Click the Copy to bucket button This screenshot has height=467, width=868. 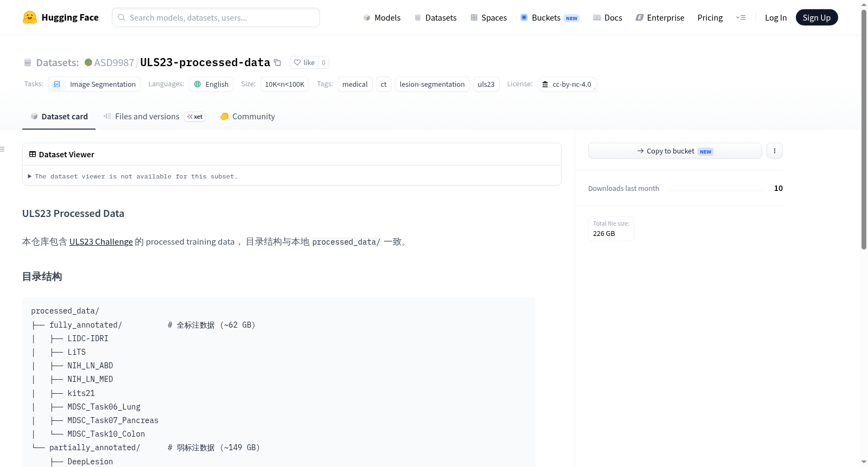point(675,151)
